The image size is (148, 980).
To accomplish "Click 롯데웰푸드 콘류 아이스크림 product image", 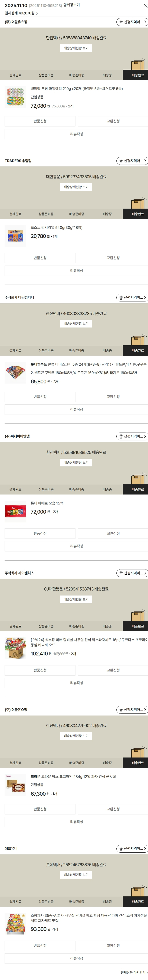I will pyautogui.click(x=16, y=372).
